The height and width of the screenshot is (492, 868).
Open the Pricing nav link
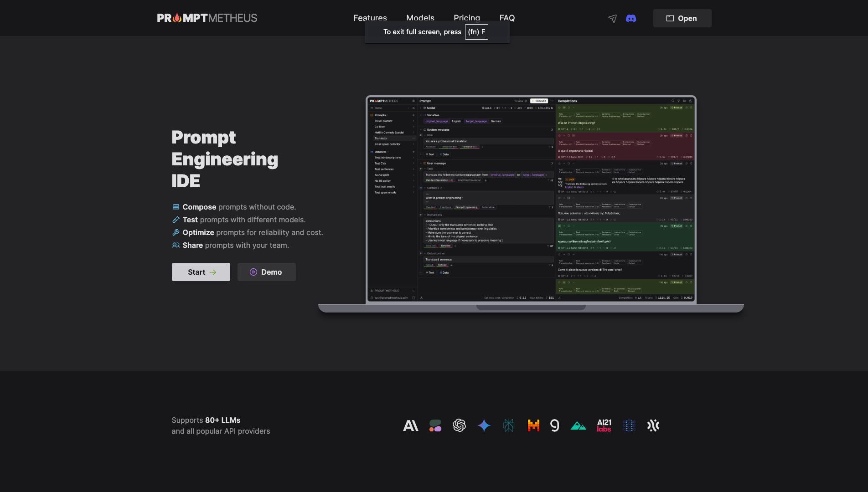coord(466,18)
